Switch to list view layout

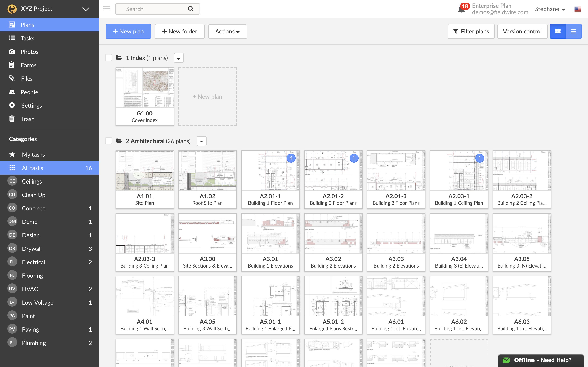pyautogui.click(x=574, y=31)
